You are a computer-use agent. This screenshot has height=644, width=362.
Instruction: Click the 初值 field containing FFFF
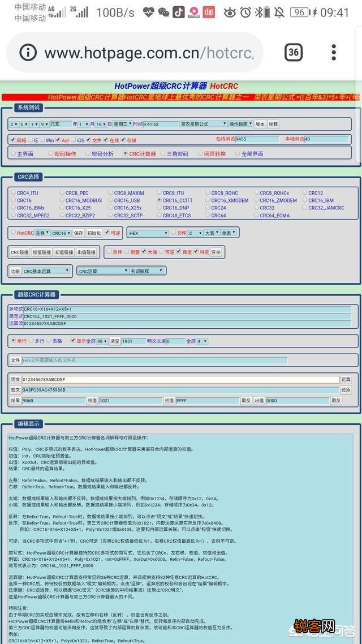tap(207, 401)
